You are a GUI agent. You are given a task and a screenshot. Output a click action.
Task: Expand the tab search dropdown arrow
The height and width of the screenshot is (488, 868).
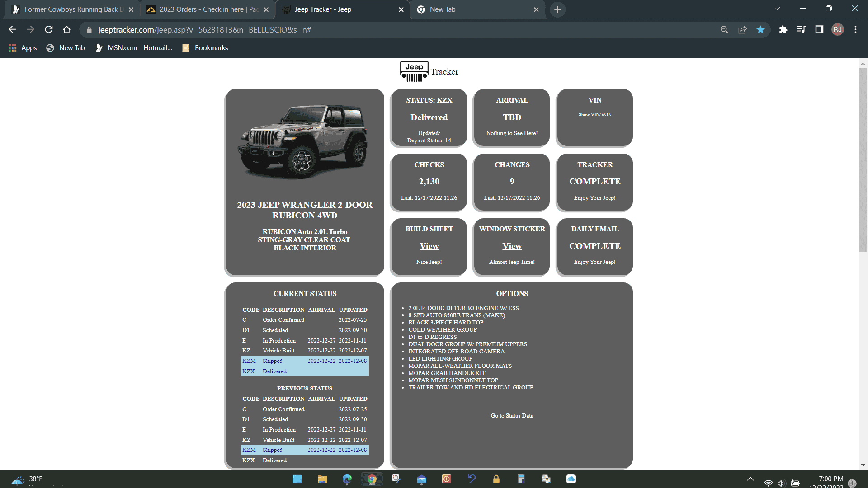point(777,9)
